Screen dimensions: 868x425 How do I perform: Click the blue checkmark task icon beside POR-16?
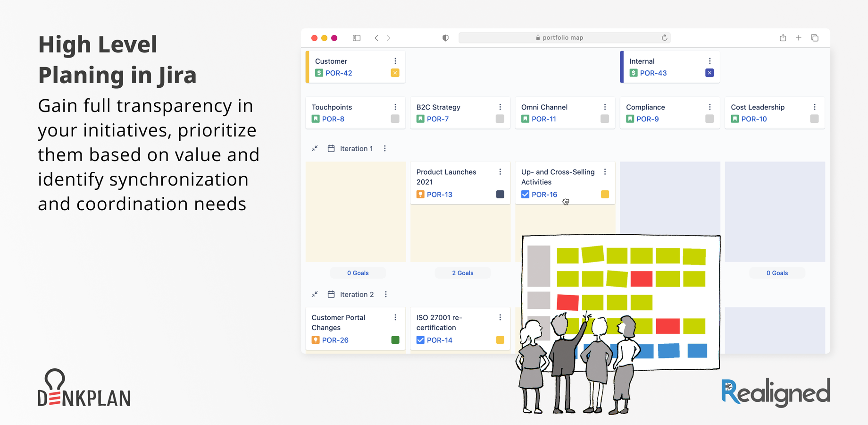pos(525,194)
